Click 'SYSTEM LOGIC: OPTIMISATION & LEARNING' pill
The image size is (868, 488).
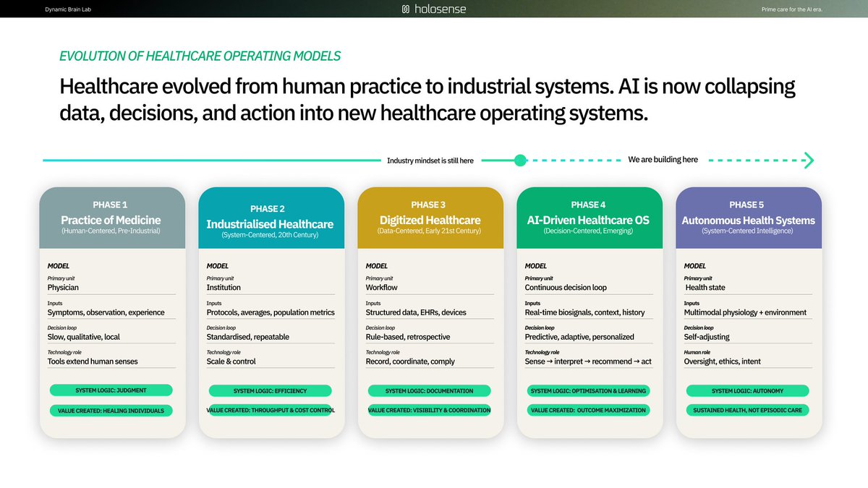(x=589, y=390)
